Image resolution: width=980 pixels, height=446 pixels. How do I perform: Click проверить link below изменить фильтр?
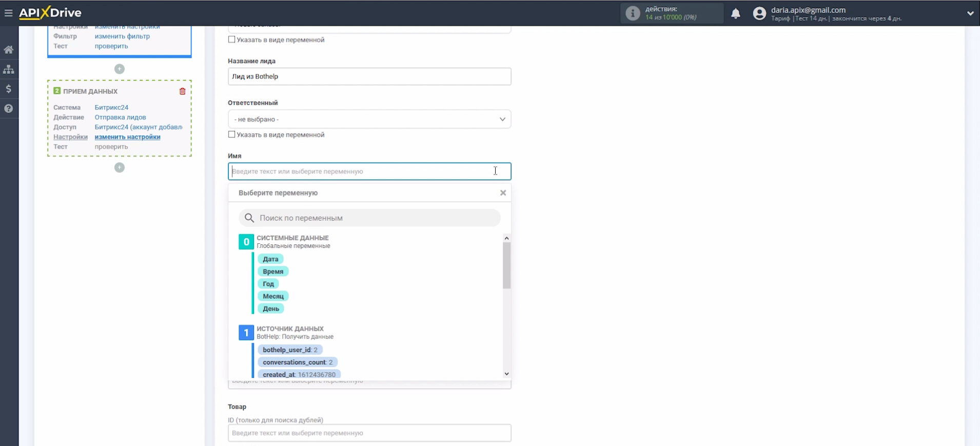111,46
